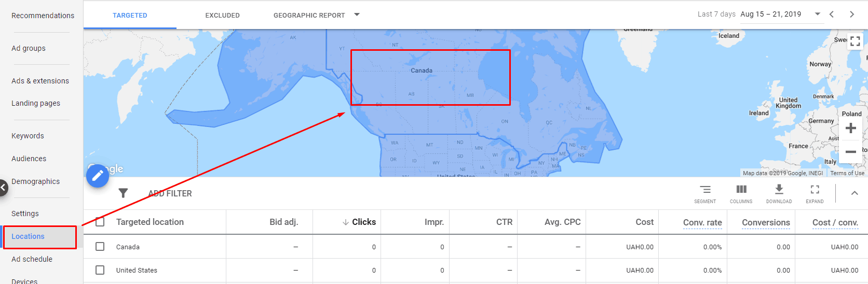Click Canada location name in table
This screenshot has width=868, height=284.
point(128,247)
